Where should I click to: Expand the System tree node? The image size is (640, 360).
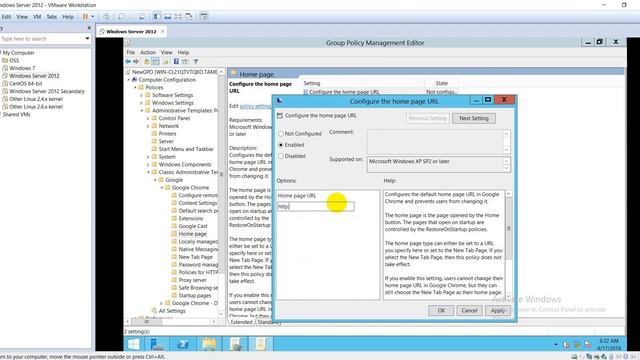point(148,157)
